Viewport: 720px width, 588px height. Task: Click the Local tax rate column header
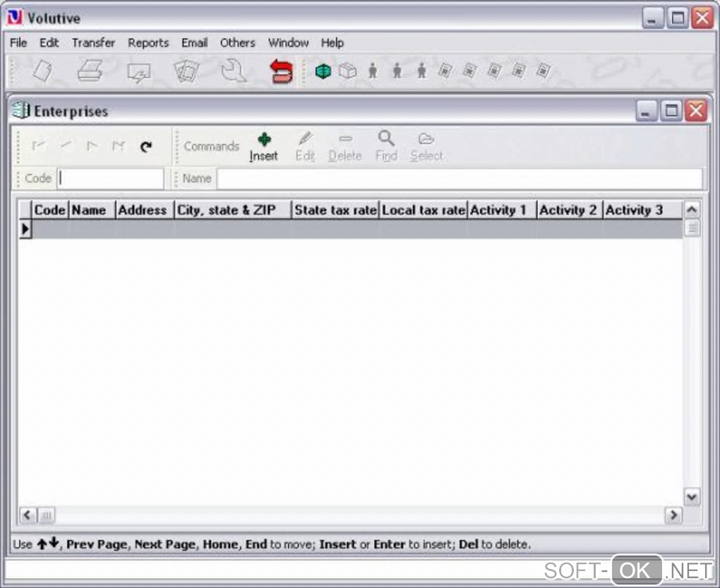point(424,210)
